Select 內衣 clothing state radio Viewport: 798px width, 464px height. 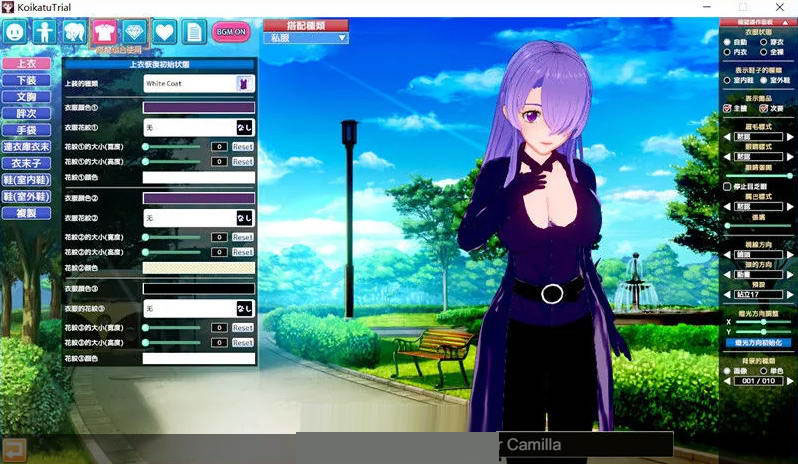[727, 52]
